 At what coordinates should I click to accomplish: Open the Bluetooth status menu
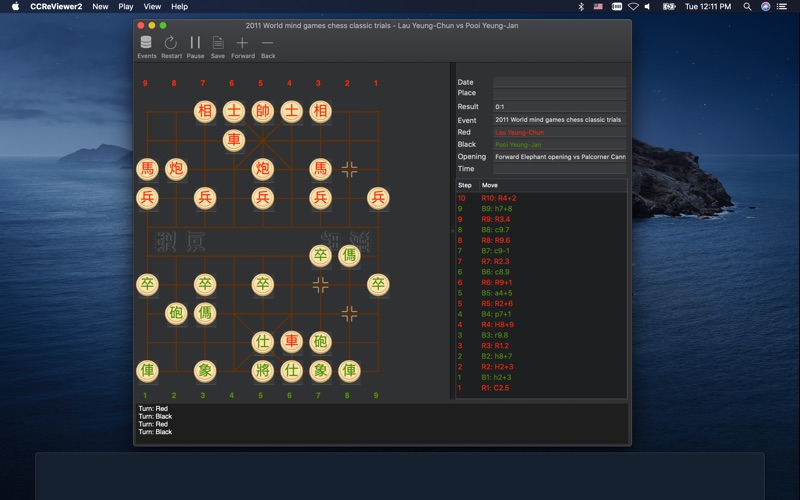click(x=581, y=6)
